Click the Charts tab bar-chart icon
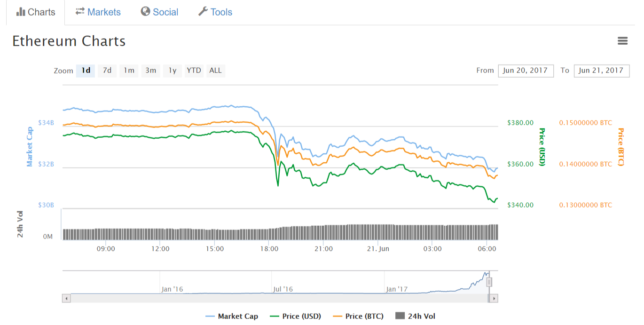 click(21, 12)
